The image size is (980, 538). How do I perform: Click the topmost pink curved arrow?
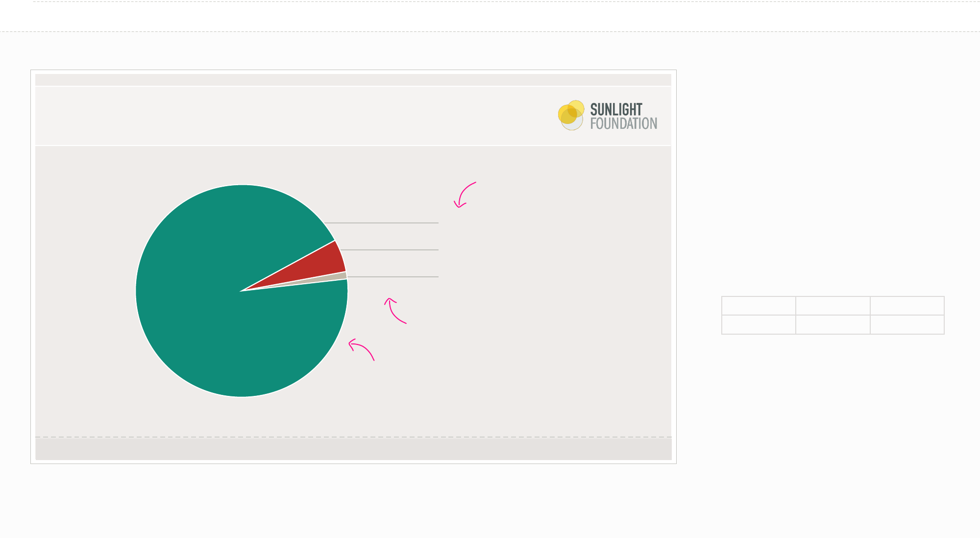point(465,195)
